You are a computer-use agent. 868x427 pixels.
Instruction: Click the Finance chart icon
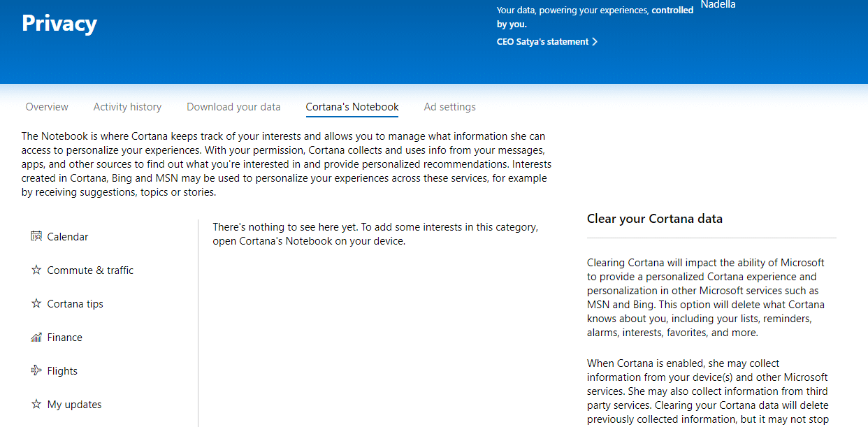click(36, 338)
